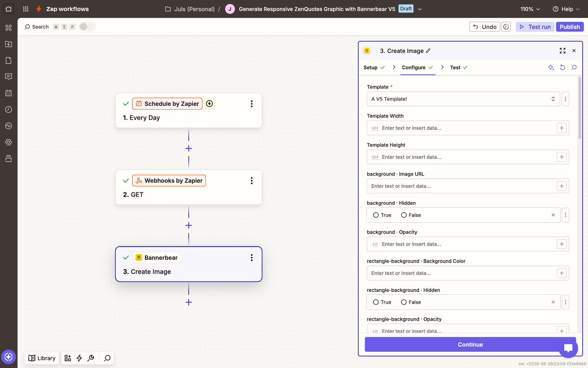Image resolution: width=588 pixels, height=368 pixels.
Task: Open the sidebar stacked layers icon
Action: (x=9, y=159)
